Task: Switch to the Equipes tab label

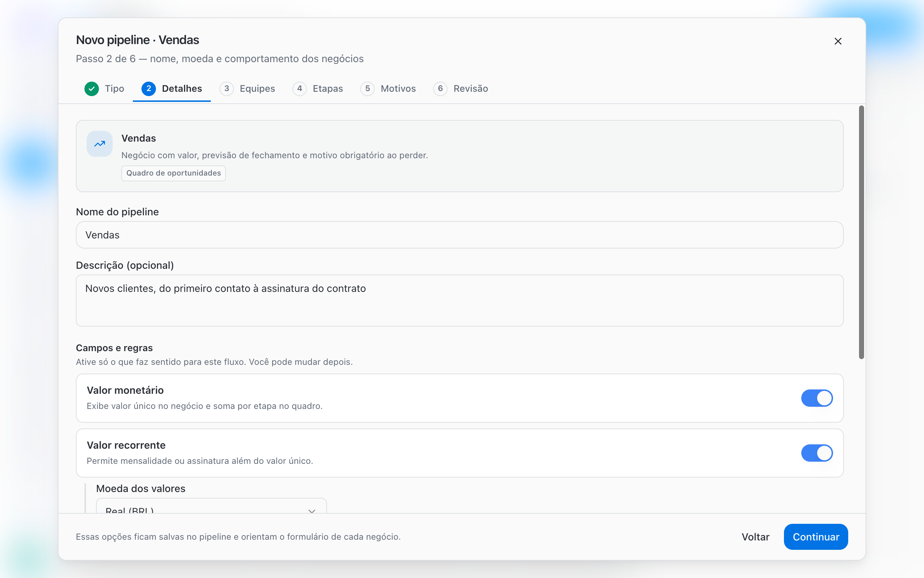Action: (257, 89)
